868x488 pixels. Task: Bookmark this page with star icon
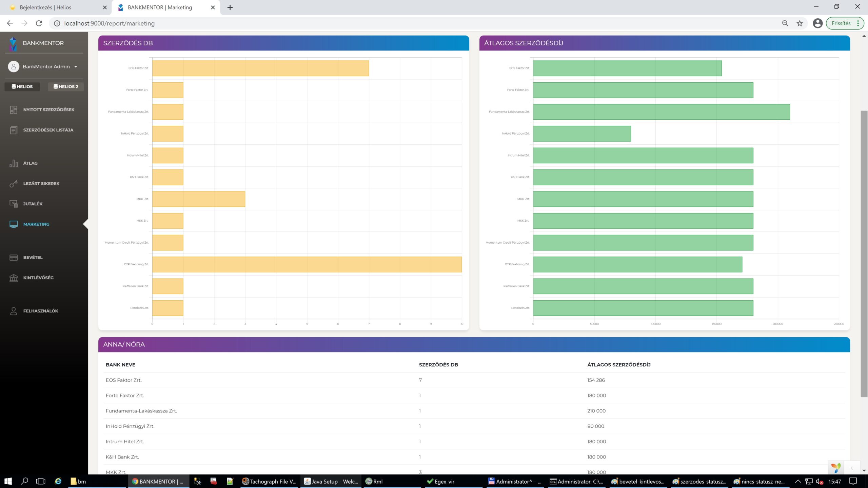[x=800, y=23]
